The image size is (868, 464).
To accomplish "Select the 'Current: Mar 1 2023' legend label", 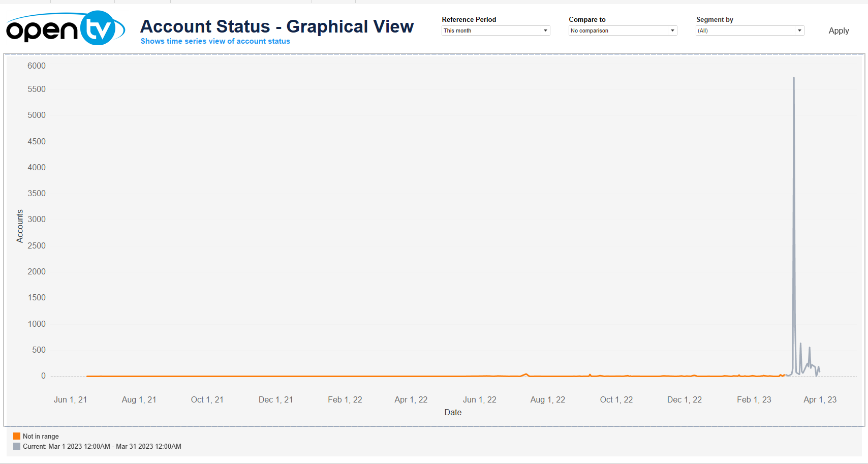I will [102, 446].
